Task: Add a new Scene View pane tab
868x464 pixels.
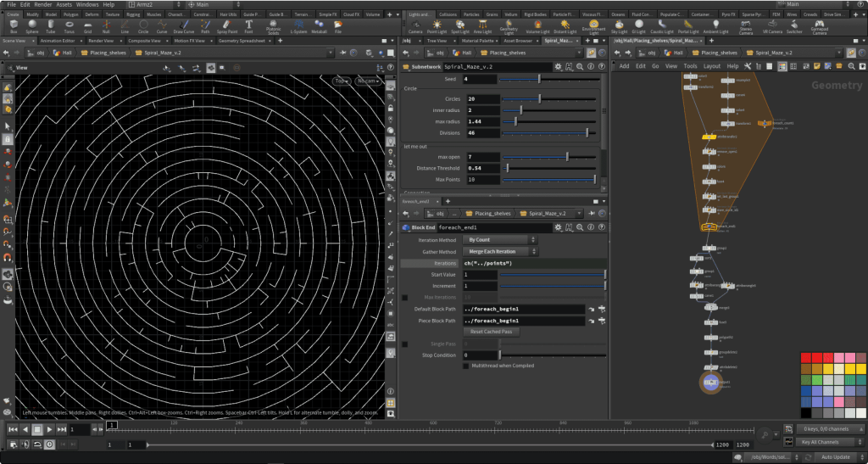Action: tap(280, 41)
